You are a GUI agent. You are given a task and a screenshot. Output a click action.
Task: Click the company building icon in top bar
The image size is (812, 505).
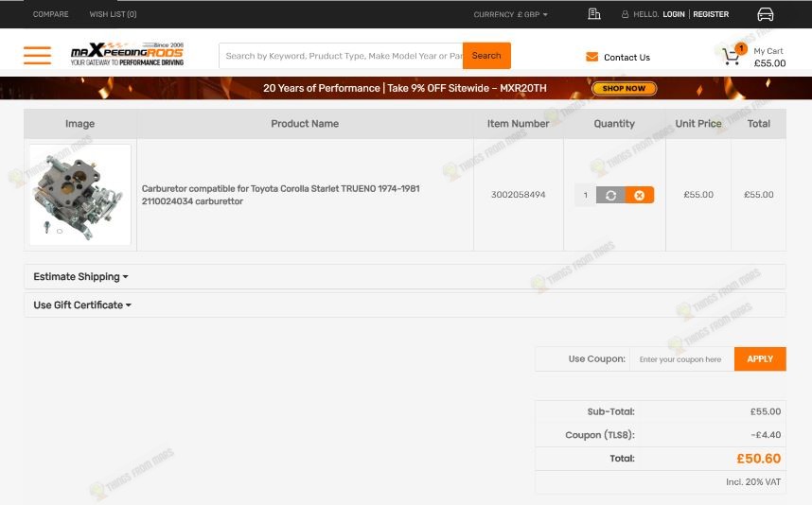594,14
